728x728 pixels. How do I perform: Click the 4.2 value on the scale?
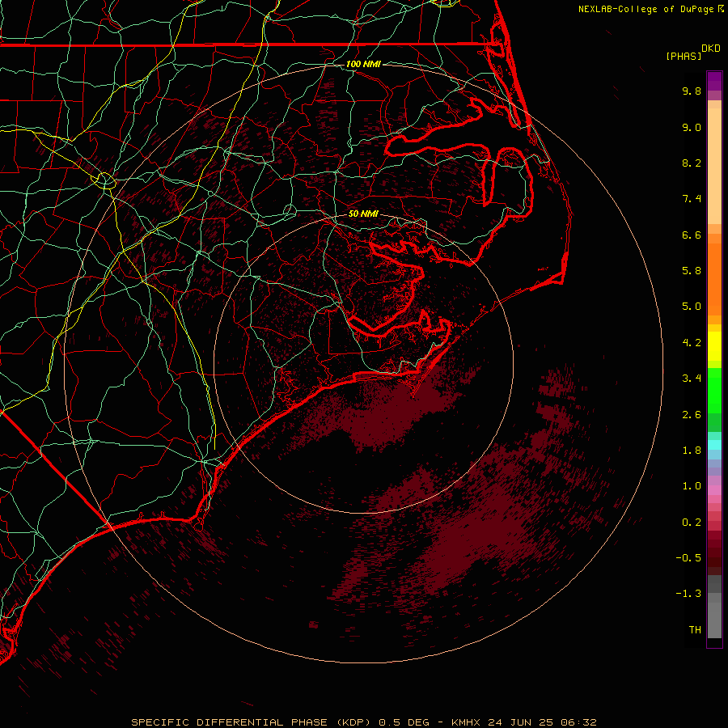coord(692,343)
